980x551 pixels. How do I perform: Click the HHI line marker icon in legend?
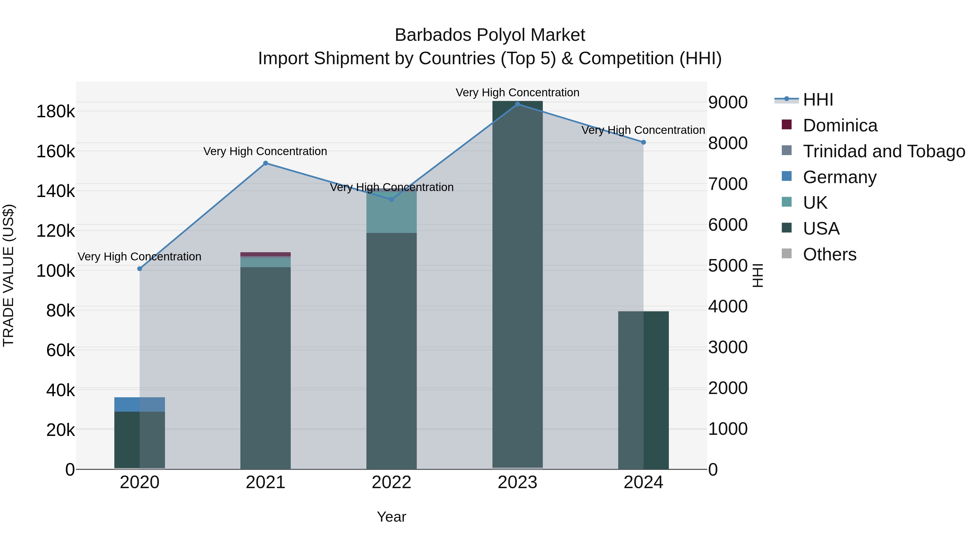tap(786, 99)
